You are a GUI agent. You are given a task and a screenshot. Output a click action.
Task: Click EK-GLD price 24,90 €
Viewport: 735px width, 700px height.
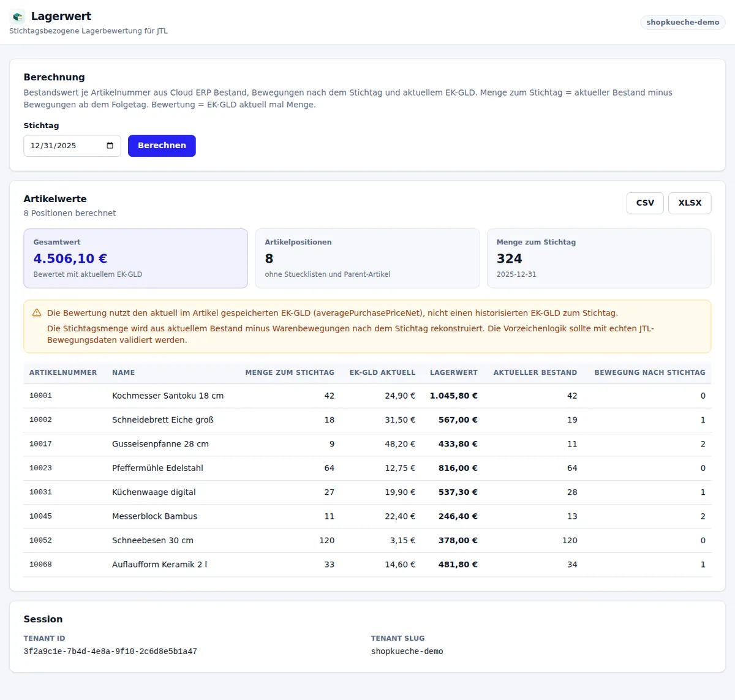tap(400, 396)
